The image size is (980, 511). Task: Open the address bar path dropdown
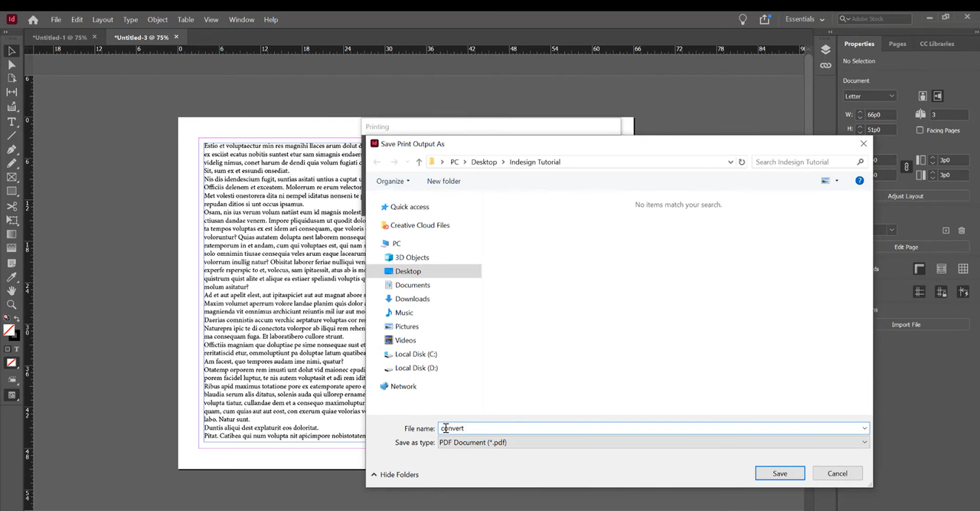730,162
